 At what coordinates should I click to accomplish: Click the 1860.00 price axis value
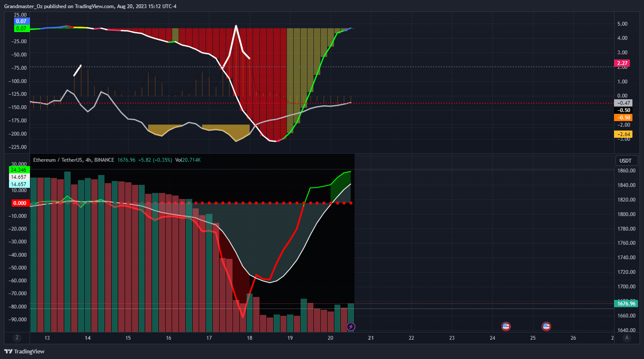tap(626, 171)
